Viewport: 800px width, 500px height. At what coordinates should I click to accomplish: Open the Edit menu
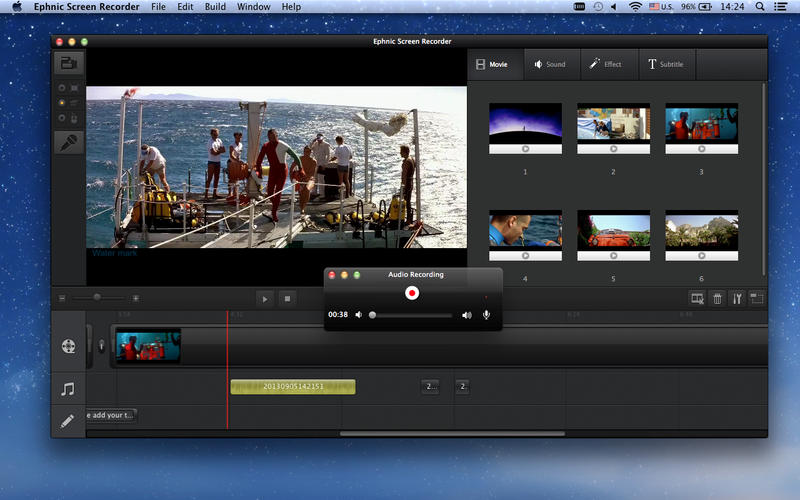point(185,7)
